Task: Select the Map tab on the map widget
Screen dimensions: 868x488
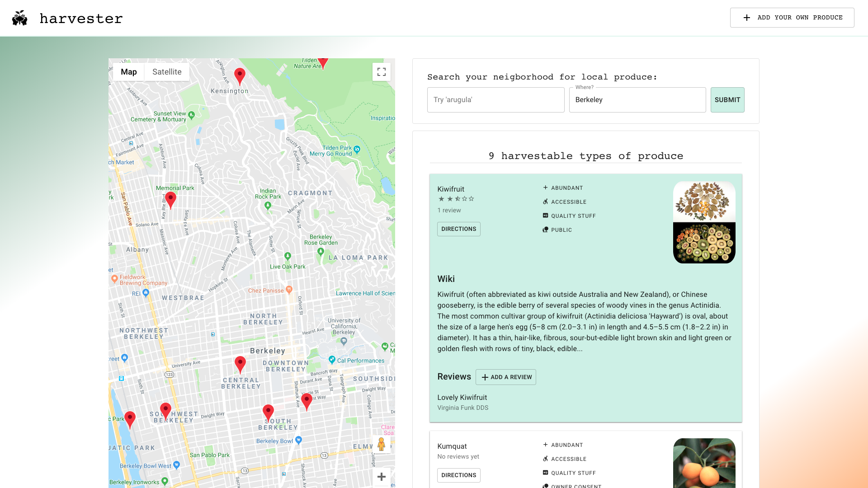Action: [128, 72]
